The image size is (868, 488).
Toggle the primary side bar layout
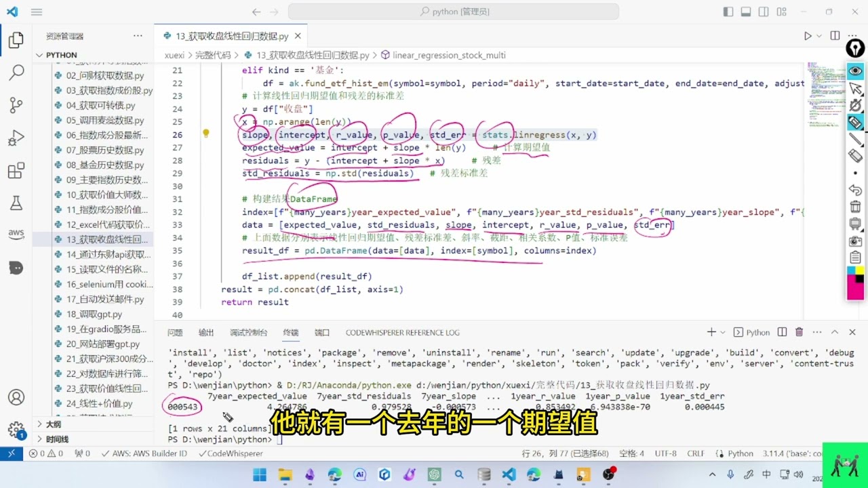pos(728,12)
